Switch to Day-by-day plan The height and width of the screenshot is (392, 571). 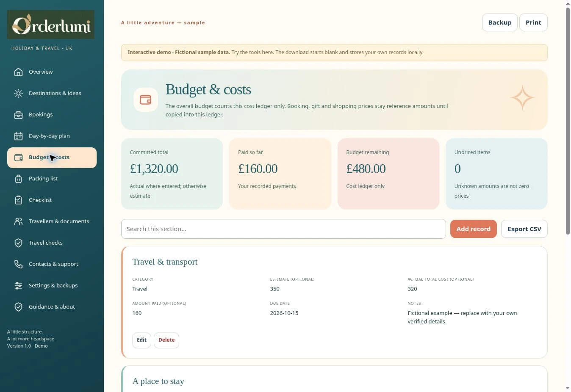click(x=52, y=136)
